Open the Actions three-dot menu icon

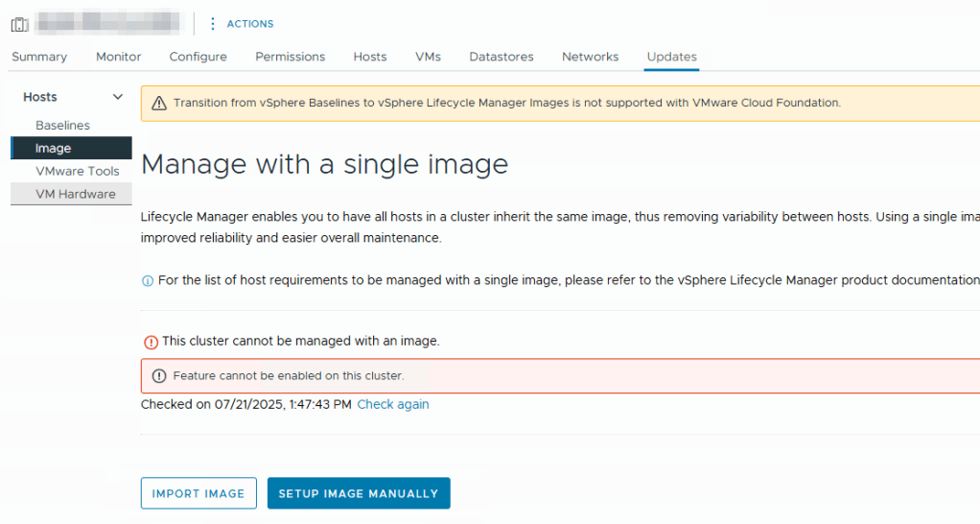[x=213, y=24]
